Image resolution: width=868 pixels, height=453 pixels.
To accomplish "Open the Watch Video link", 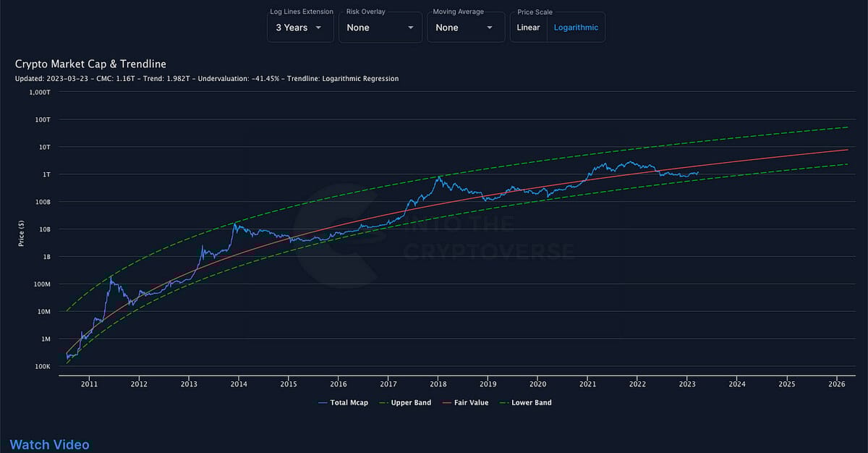I will pyautogui.click(x=49, y=444).
